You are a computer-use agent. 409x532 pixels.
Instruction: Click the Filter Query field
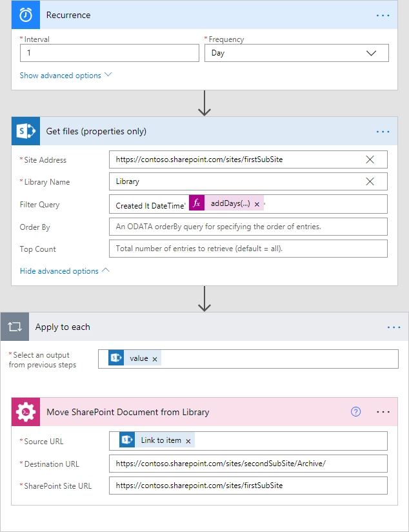(248, 204)
